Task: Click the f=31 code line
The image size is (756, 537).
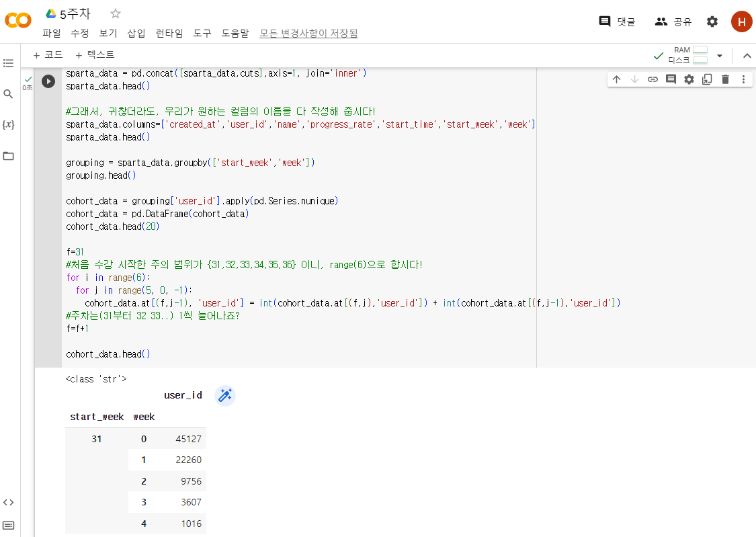Action: pyautogui.click(x=75, y=251)
